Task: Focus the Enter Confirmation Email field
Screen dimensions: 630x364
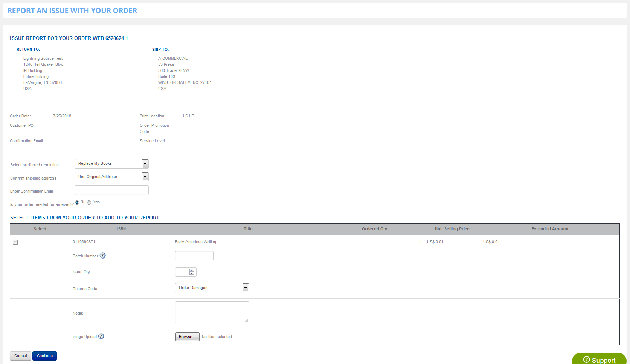Action: click(111, 190)
